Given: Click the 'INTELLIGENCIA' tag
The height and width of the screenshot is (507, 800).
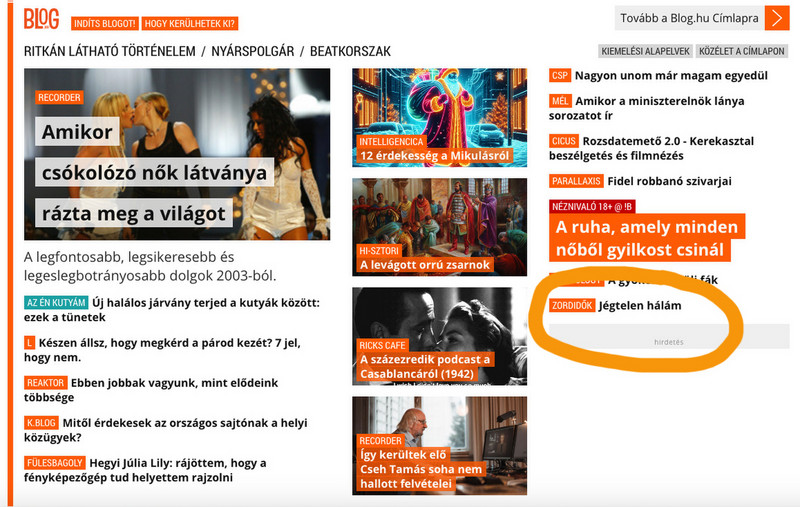Looking at the screenshot, I should [391, 142].
